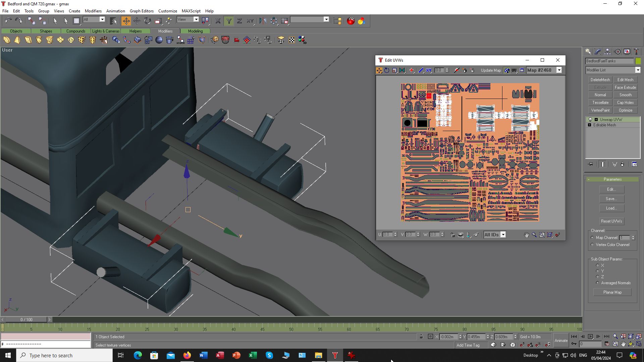Open File Explorer from the taskbar

[x=318, y=355]
